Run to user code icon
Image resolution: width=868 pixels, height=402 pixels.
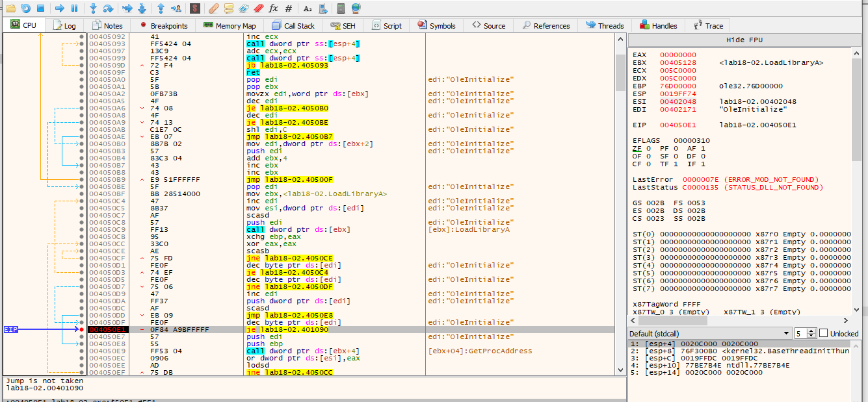[176, 8]
